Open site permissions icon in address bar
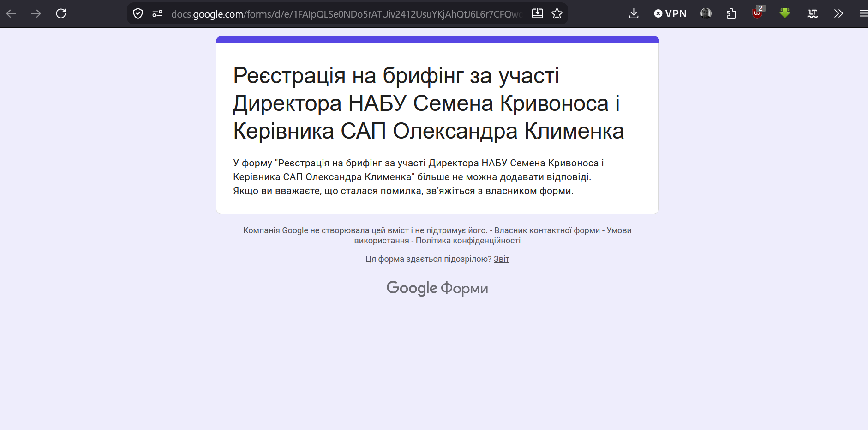The width and height of the screenshot is (868, 430). [157, 13]
